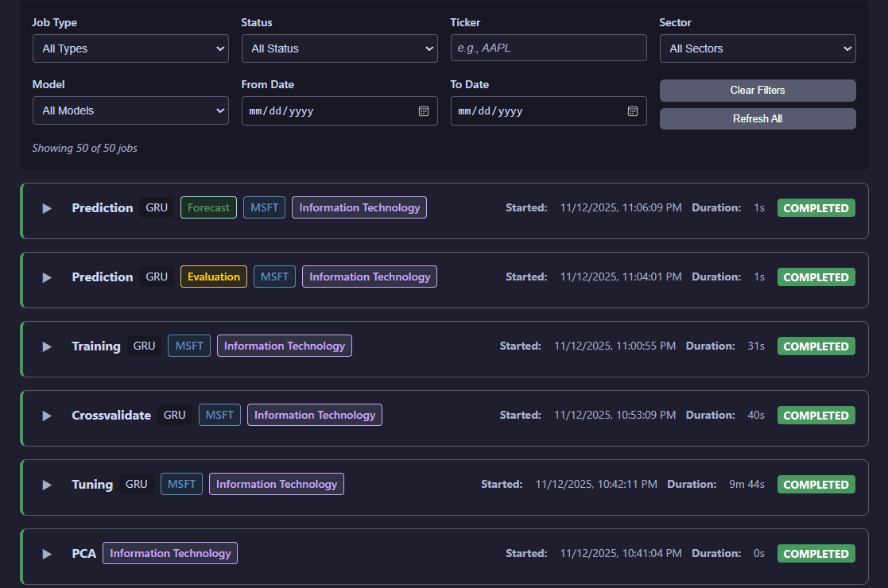Click GRU tag in Tuning row
The width and height of the screenshot is (888, 588).
(x=137, y=484)
